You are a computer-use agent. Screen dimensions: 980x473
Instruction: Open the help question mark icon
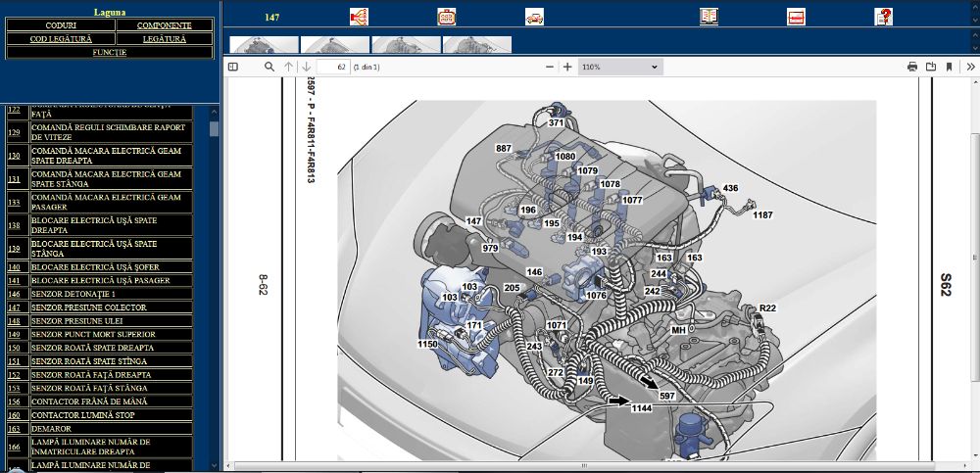tap(883, 17)
